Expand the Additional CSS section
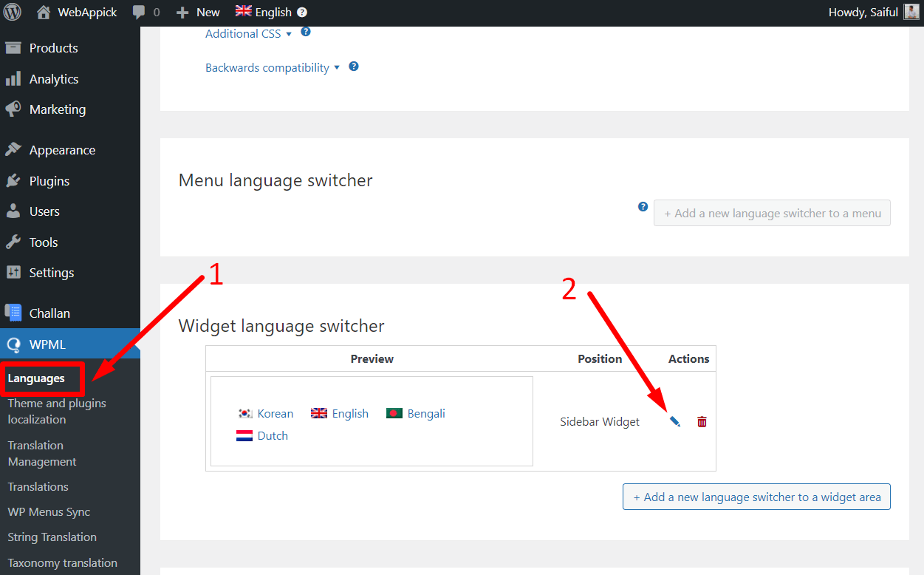924x575 pixels. (249, 33)
